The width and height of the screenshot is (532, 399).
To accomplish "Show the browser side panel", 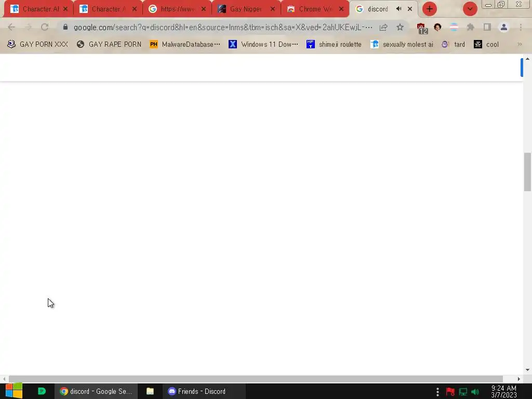I will [x=487, y=27].
